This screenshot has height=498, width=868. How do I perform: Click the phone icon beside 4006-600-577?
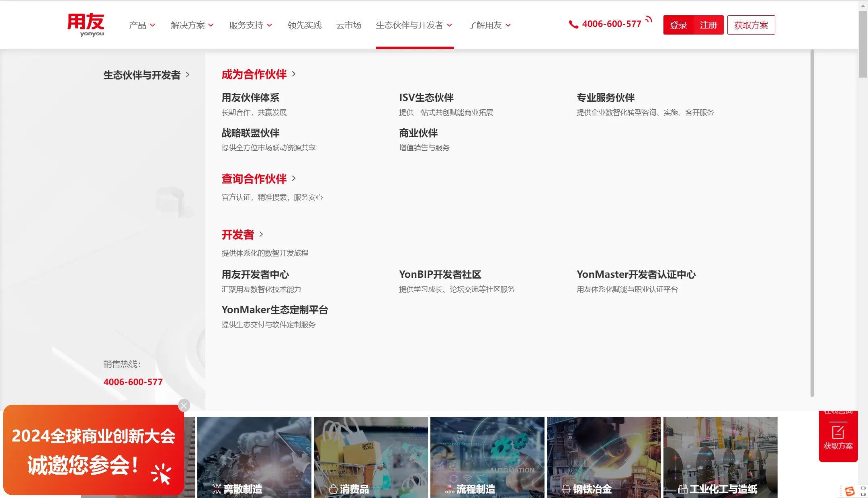pyautogui.click(x=573, y=25)
